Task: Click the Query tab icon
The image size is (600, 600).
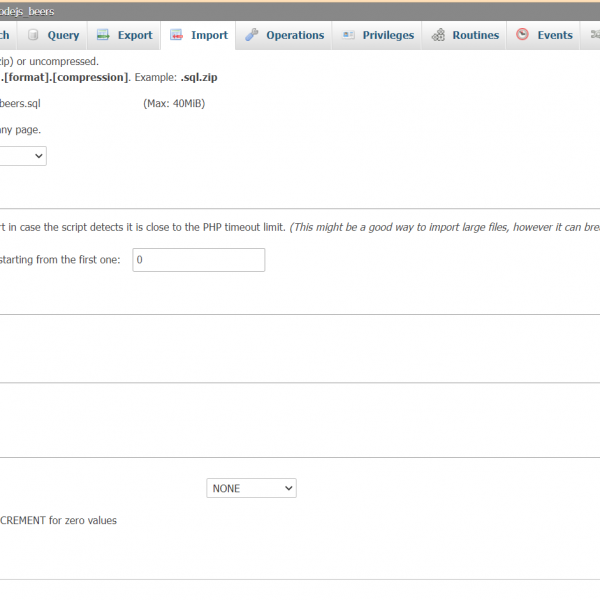Action: tap(33, 35)
